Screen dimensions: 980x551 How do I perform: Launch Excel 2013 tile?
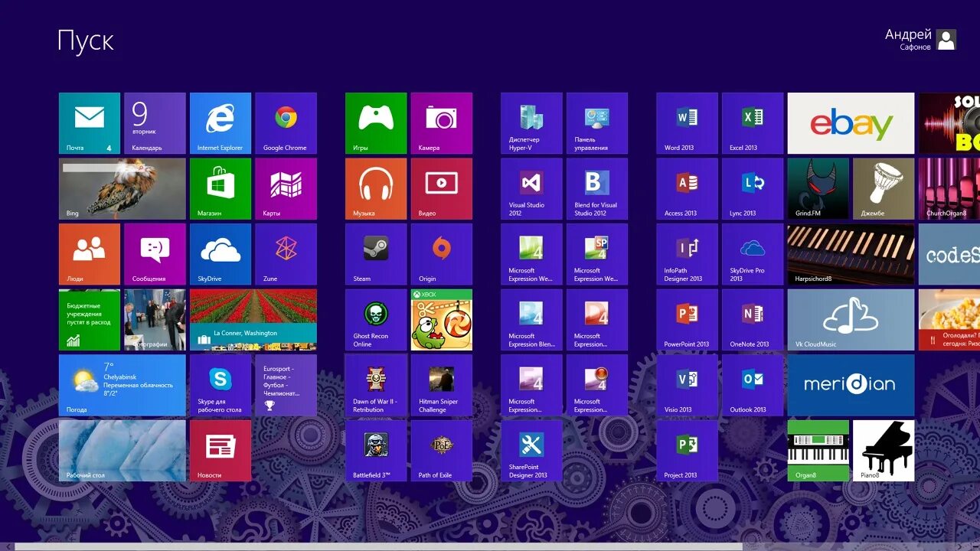pyautogui.click(x=753, y=123)
